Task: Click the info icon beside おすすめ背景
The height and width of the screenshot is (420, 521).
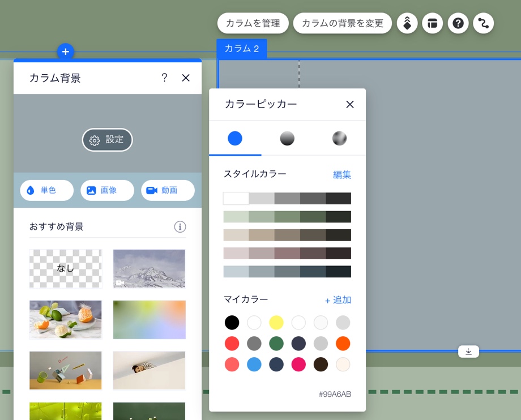Action: coord(180,227)
